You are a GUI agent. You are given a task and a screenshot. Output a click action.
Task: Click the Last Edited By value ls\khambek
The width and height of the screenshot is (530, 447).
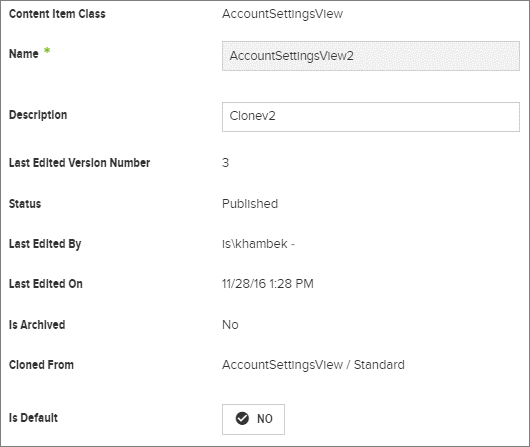pos(258,243)
